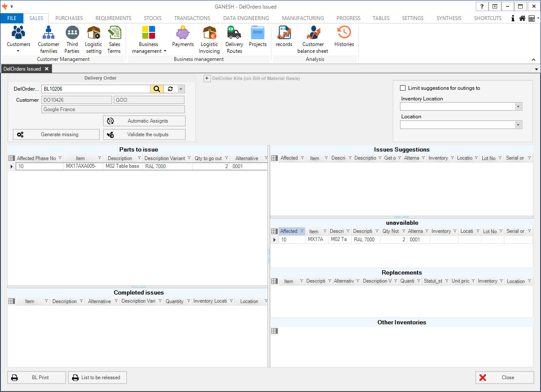The image size is (541, 392).
Task: Click the Validate the outputs button
Action: tap(144, 134)
